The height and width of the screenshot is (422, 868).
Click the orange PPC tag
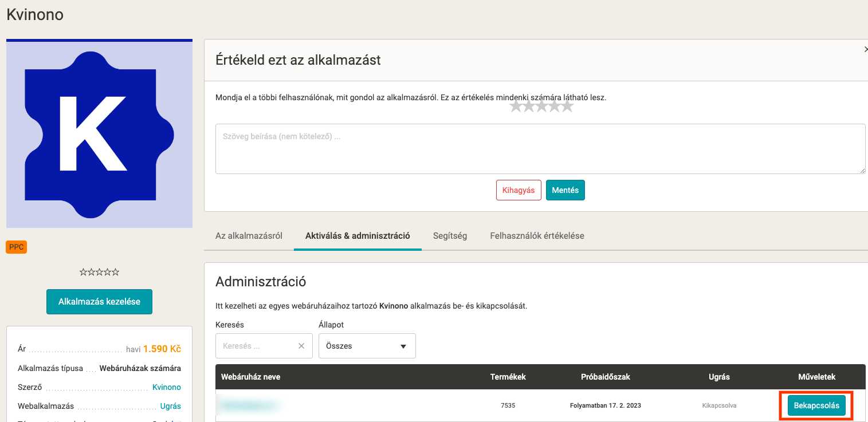click(17, 247)
